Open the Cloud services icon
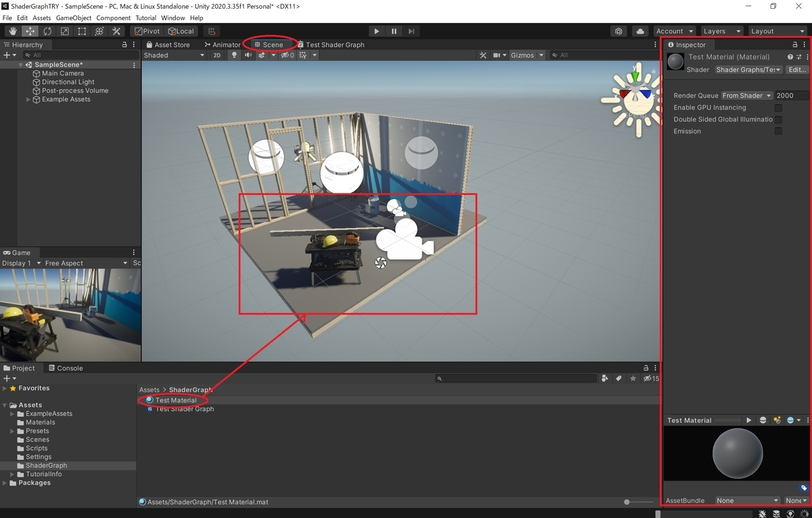Screen dimensions: 812x518 click(x=639, y=31)
